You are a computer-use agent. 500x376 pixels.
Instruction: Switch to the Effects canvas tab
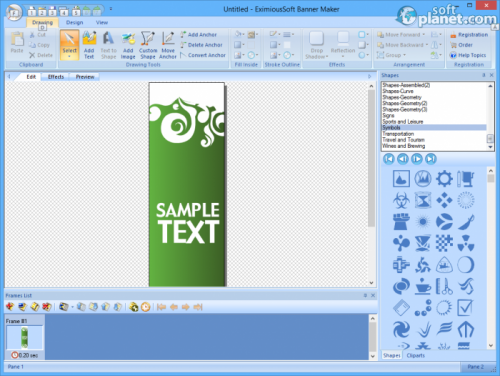pyautogui.click(x=56, y=77)
